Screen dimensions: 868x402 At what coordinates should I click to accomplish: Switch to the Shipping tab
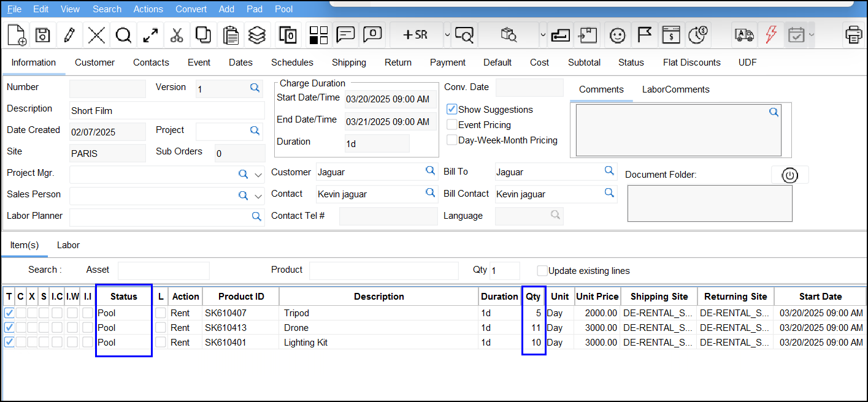point(348,63)
